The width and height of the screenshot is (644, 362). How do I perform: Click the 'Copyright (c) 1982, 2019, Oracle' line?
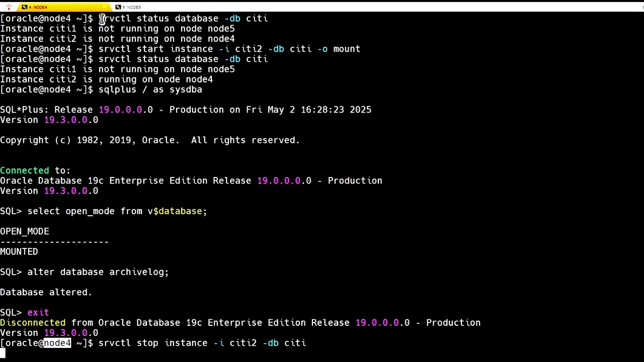(x=150, y=140)
